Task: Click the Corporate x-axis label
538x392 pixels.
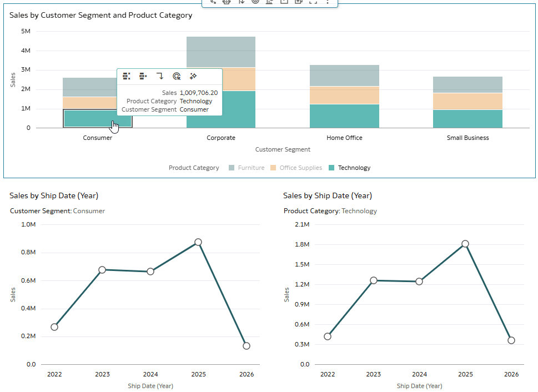Action: tap(221, 138)
